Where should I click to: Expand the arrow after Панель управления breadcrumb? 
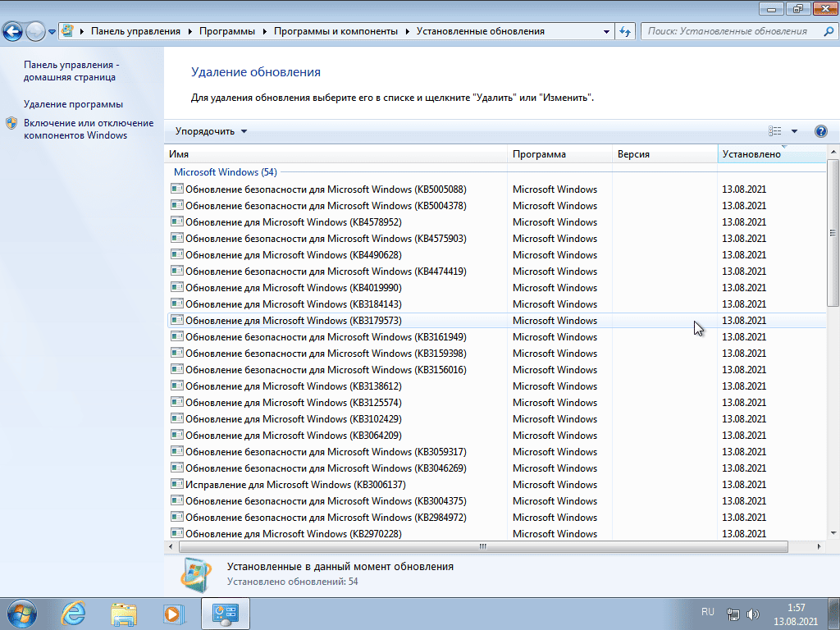[189, 32]
